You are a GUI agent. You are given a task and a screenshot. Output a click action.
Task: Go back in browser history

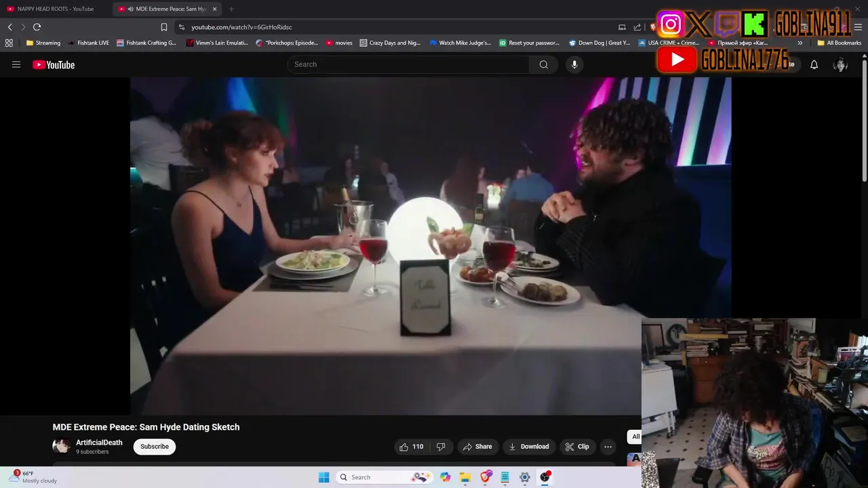click(9, 27)
